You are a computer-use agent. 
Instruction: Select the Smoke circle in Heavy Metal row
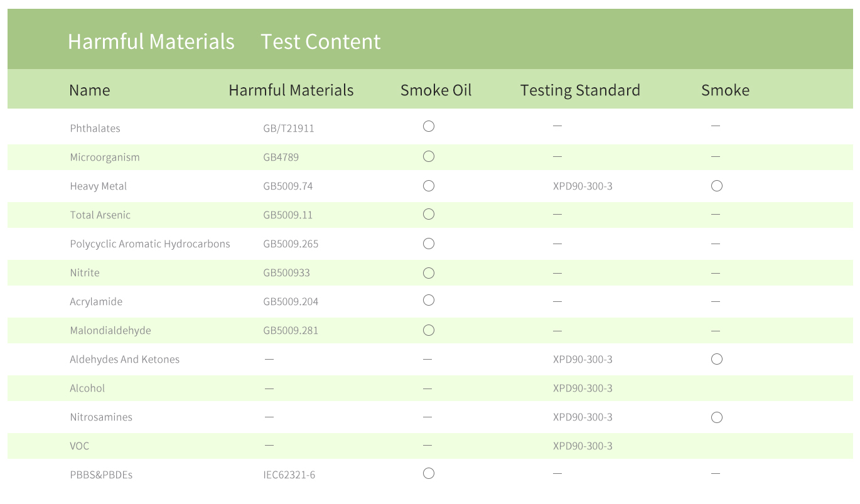click(717, 186)
